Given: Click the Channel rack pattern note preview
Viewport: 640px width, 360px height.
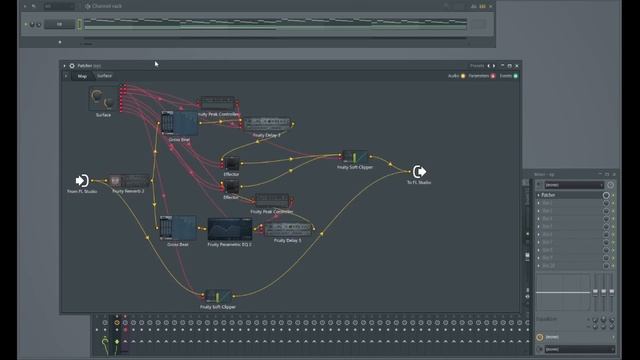Looking at the screenshot, I should pos(276,24).
